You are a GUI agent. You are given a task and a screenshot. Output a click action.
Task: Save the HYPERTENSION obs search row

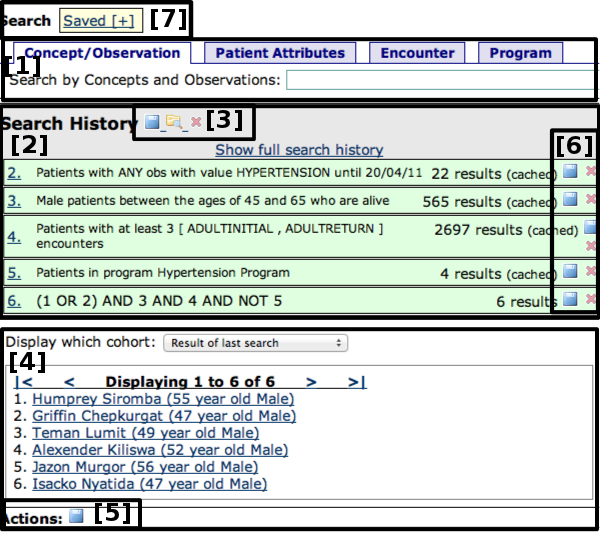pyautogui.click(x=569, y=172)
